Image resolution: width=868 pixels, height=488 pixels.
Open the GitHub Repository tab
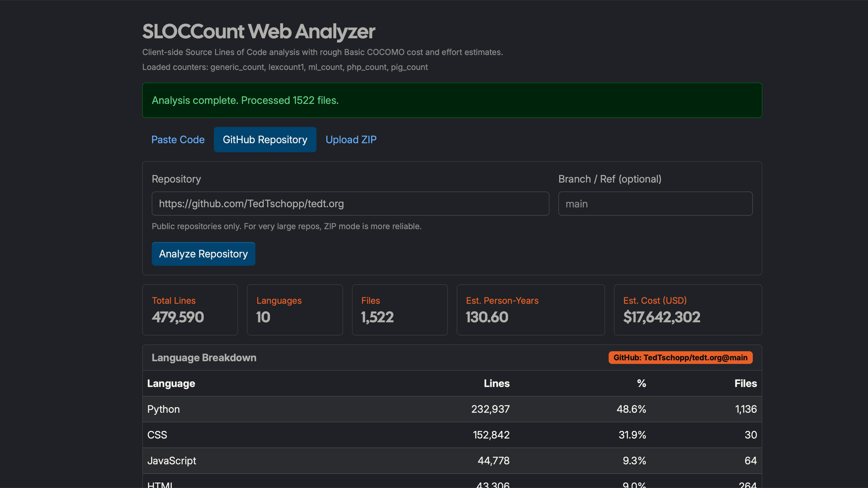(265, 139)
